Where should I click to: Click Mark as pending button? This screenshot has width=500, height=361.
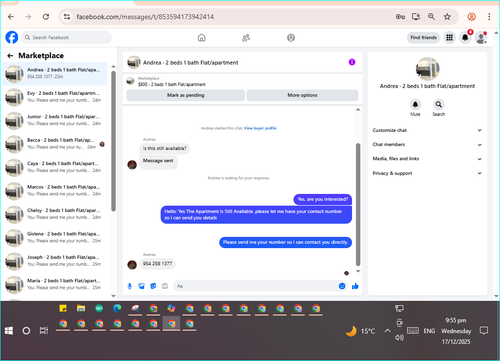pos(186,95)
